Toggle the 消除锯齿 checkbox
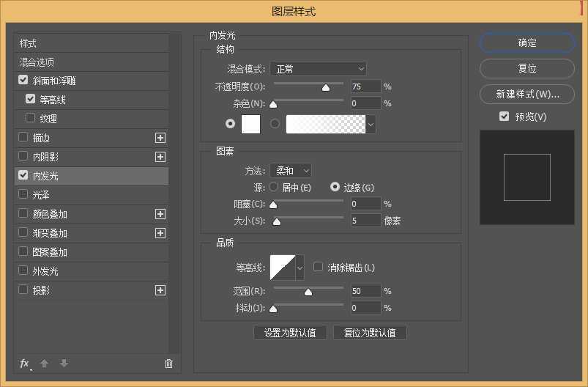 coord(319,268)
